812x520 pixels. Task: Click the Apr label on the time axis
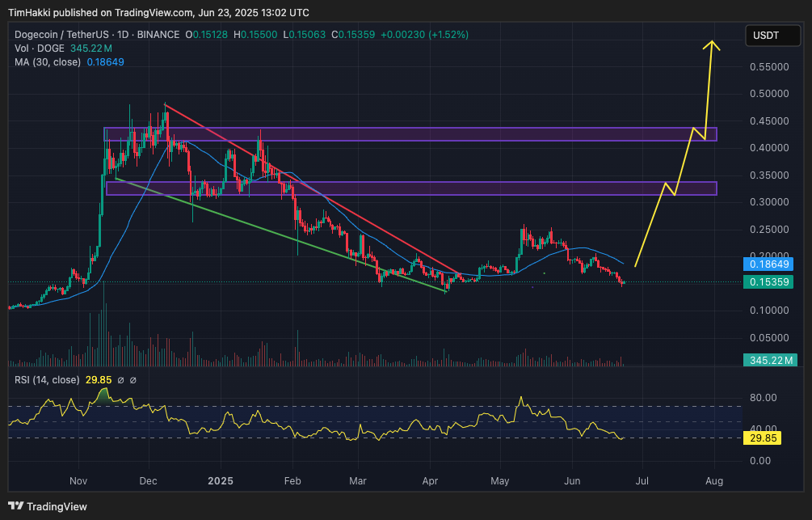pos(430,481)
